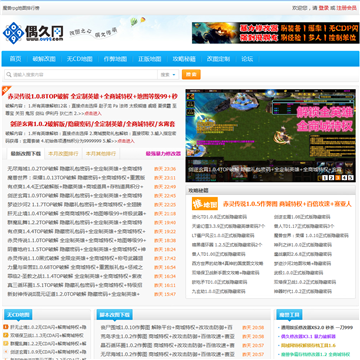
Task: Select slide number 5 in the carousel
Action: coord(350,178)
